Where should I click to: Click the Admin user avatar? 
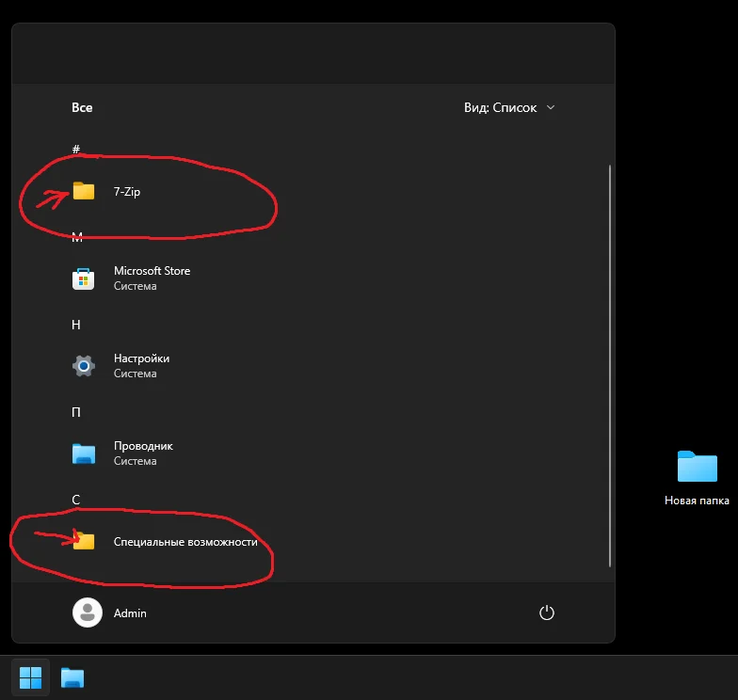[88, 612]
